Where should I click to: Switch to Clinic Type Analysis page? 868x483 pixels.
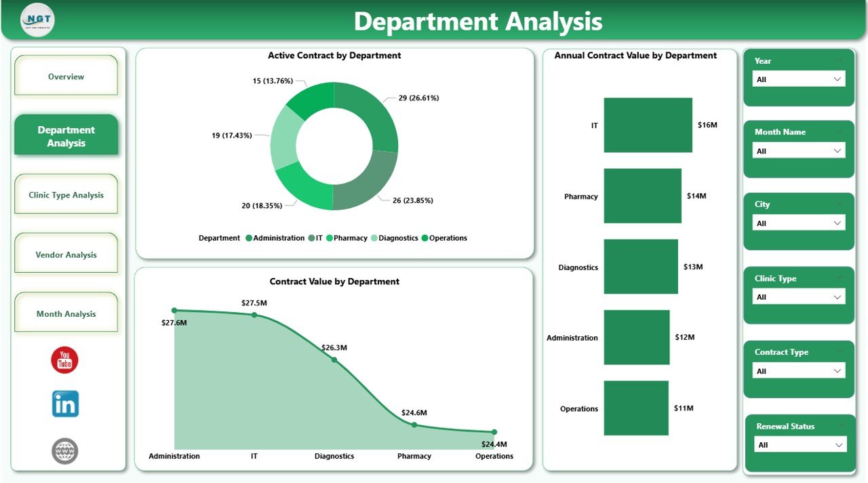(66, 195)
